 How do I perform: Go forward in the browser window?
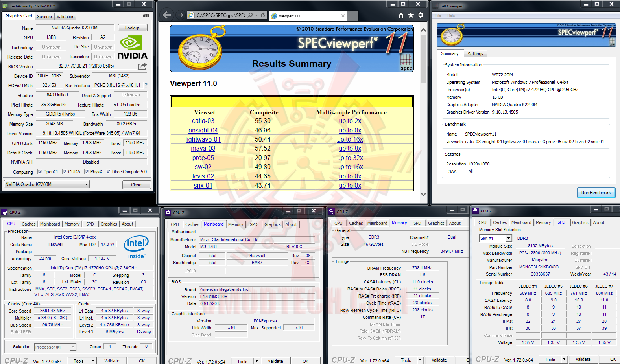[x=181, y=15]
